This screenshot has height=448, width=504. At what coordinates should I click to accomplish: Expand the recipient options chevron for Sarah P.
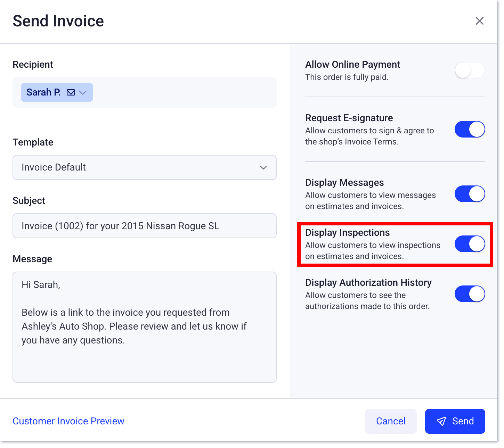tap(83, 93)
